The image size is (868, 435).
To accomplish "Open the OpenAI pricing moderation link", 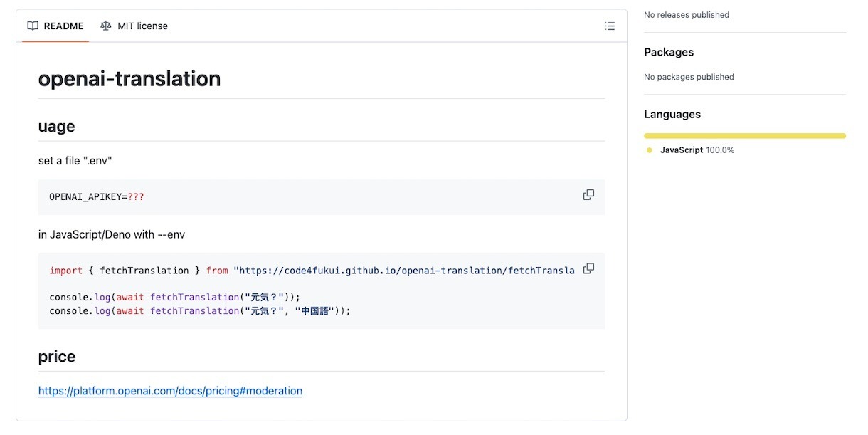I will (x=170, y=391).
